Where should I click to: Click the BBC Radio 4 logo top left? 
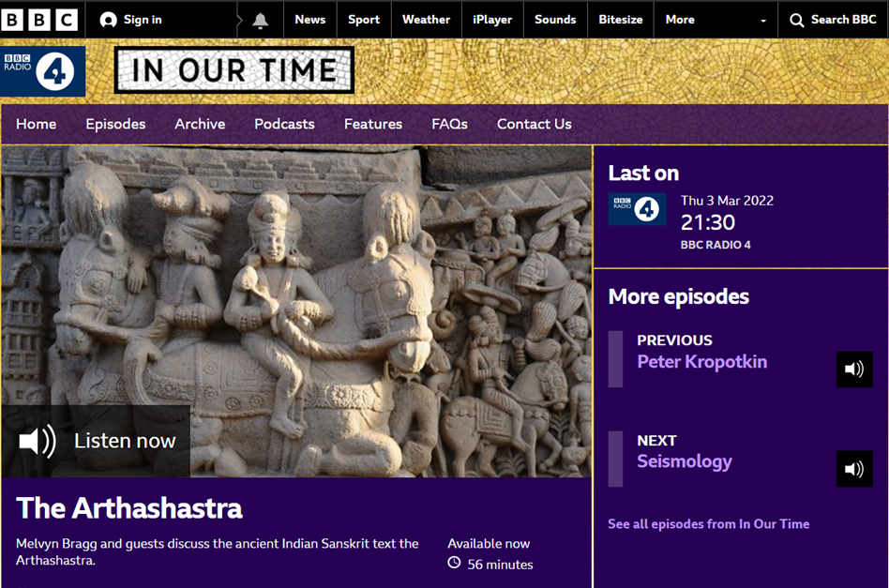point(40,70)
